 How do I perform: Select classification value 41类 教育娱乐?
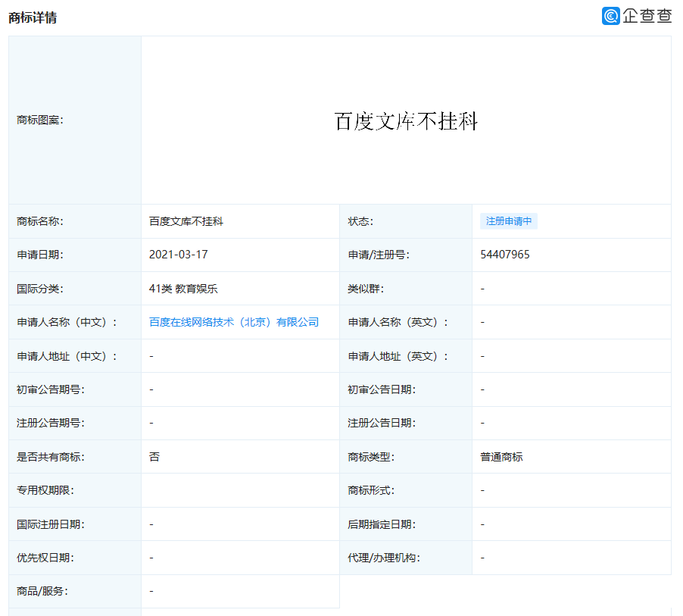click(183, 289)
